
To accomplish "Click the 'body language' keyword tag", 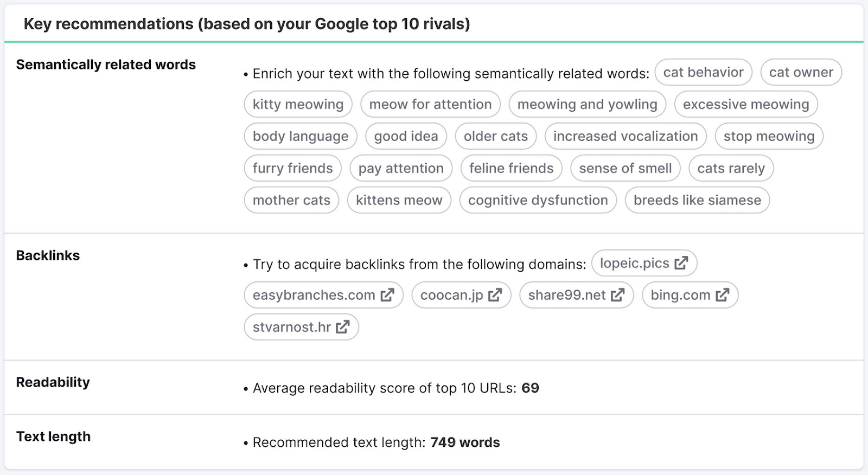I will [301, 136].
